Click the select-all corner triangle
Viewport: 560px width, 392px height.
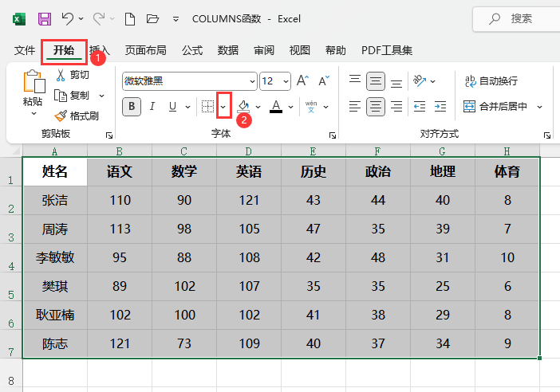(x=16, y=151)
